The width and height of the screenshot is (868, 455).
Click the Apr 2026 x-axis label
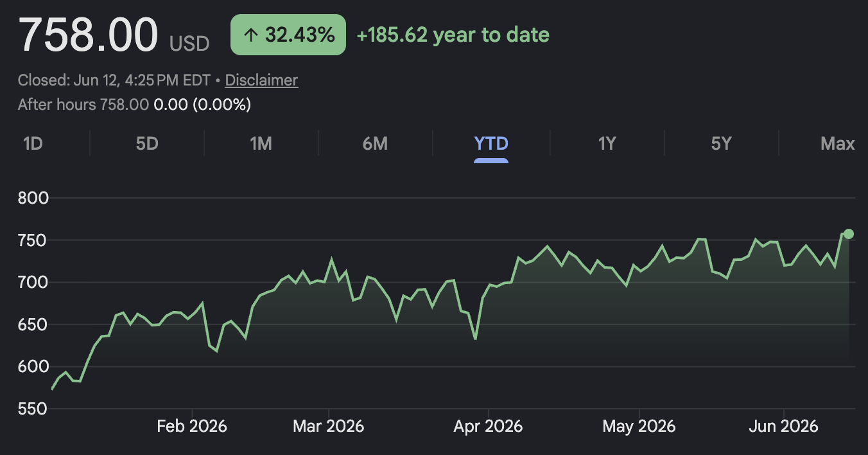pyautogui.click(x=488, y=426)
